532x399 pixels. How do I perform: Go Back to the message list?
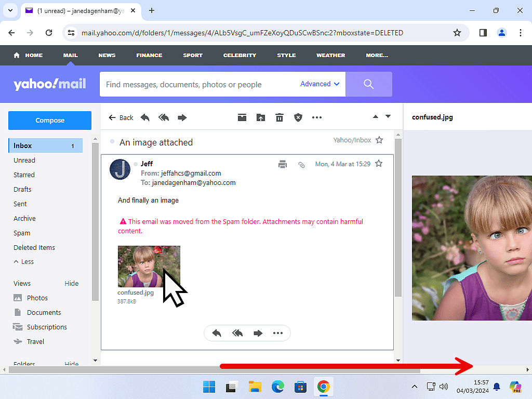[121, 118]
